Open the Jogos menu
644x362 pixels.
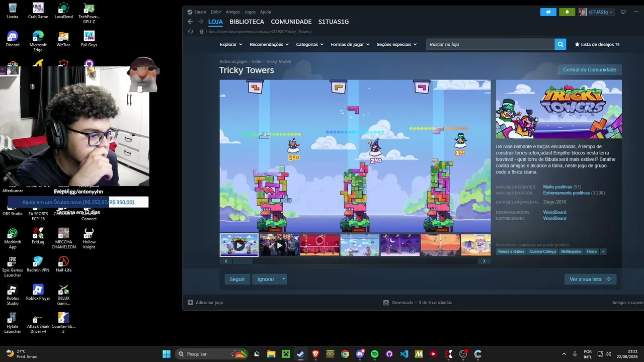(250, 12)
